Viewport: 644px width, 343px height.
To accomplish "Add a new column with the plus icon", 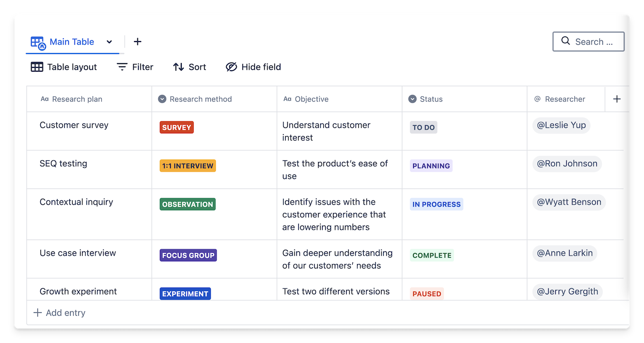I will (x=617, y=99).
